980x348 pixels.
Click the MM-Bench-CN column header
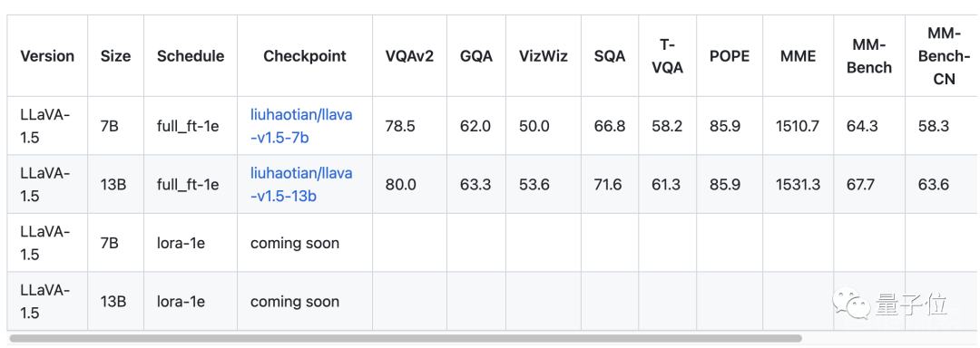click(x=945, y=56)
